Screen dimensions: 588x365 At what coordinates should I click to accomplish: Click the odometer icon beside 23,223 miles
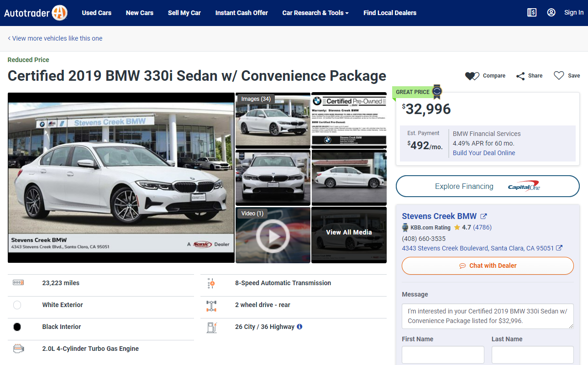click(18, 283)
